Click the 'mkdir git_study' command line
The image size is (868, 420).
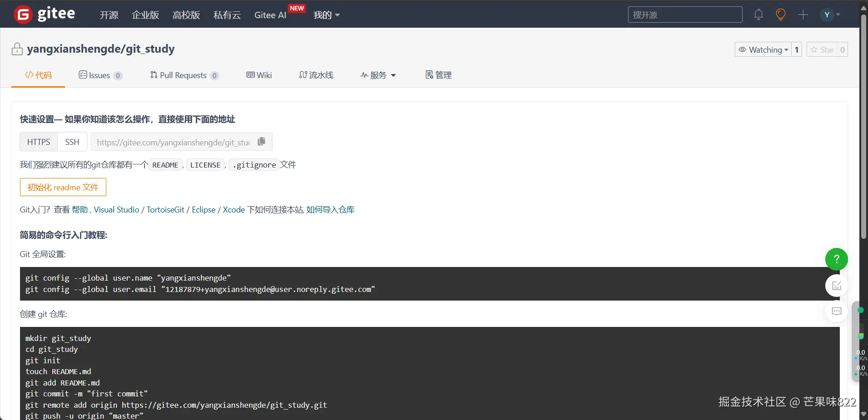[58, 338]
